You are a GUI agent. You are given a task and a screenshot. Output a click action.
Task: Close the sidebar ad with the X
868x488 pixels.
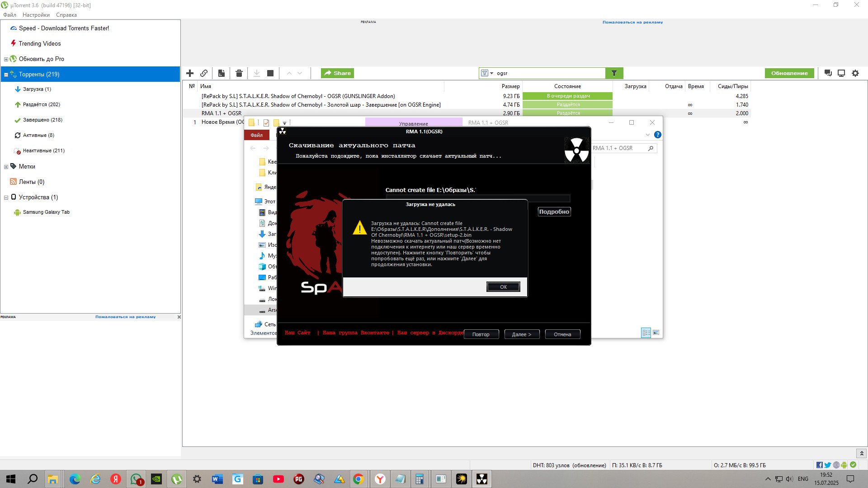point(179,317)
